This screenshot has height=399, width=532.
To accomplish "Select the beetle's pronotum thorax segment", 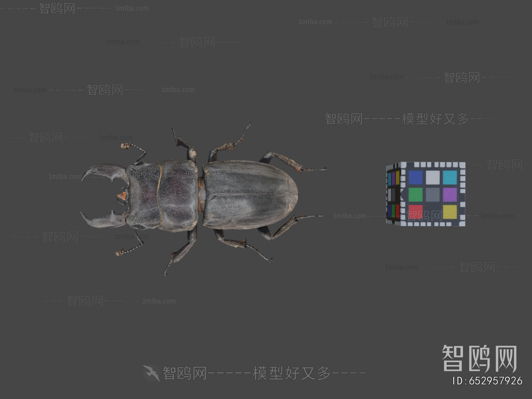I will tap(178, 195).
